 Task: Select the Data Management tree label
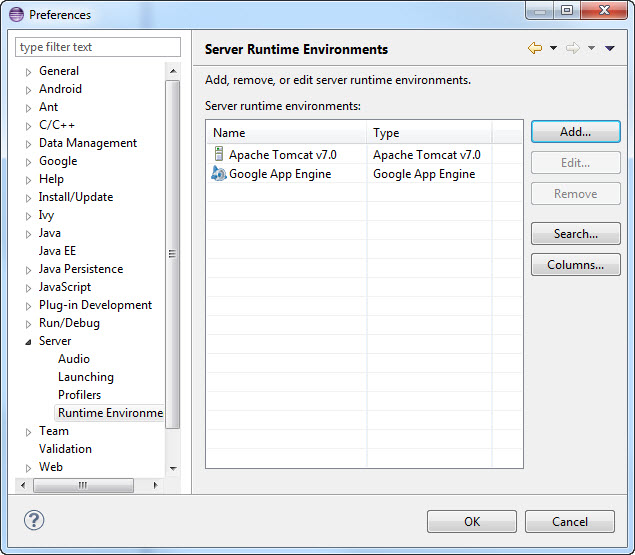[x=88, y=143]
